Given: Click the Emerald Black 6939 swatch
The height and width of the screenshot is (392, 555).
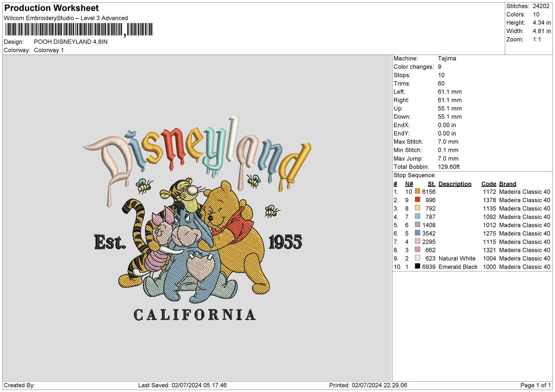Looking at the screenshot, I should pyautogui.click(x=417, y=266).
